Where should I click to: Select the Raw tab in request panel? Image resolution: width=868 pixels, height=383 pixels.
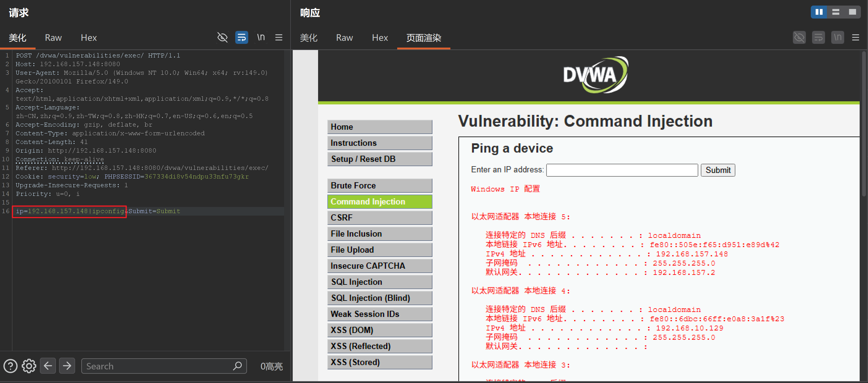(x=53, y=38)
